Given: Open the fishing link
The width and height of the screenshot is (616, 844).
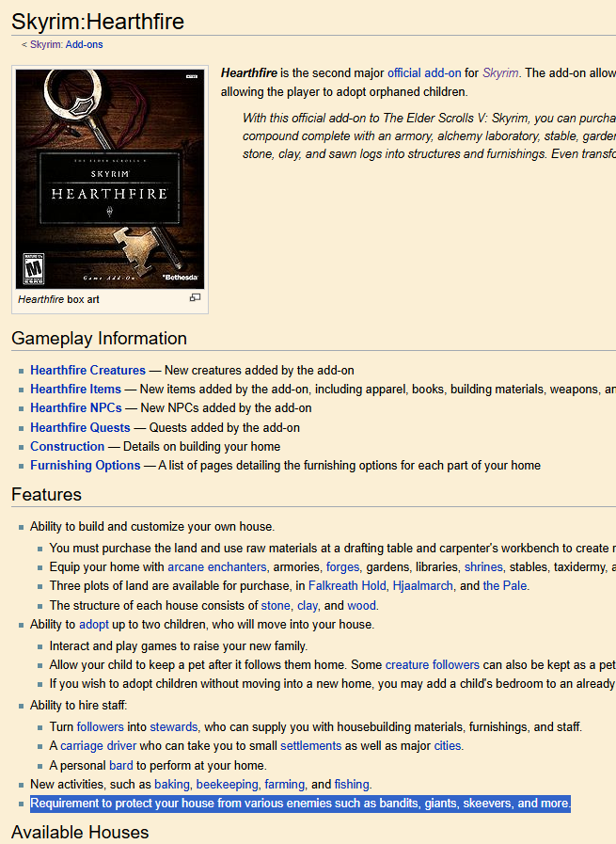Looking at the screenshot, I should (352, 785).
